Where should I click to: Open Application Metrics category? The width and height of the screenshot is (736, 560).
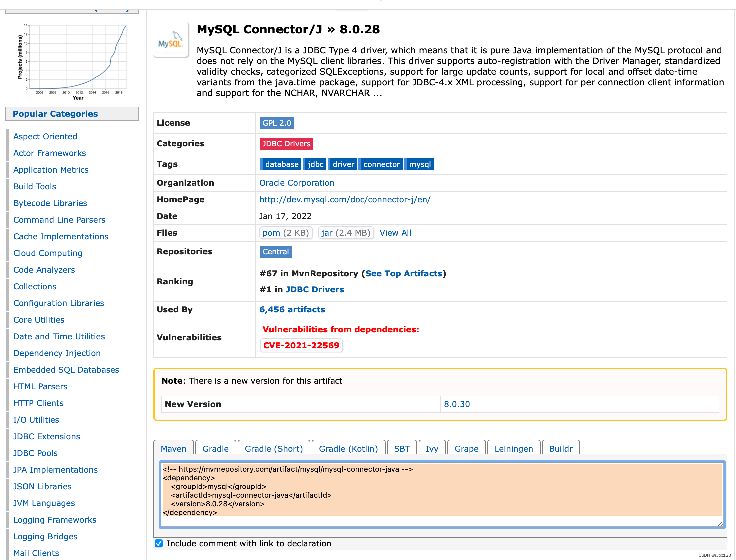tap(51, 170)
